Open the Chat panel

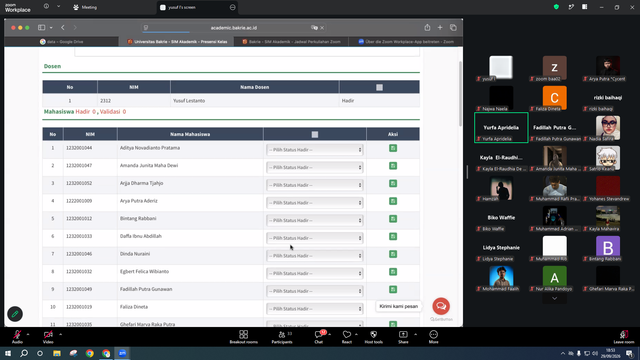318,334
